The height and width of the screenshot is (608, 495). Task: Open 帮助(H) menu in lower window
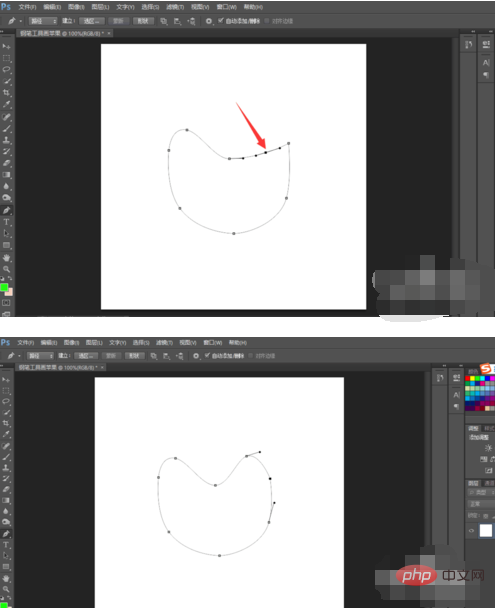click(x=237, y=342)
